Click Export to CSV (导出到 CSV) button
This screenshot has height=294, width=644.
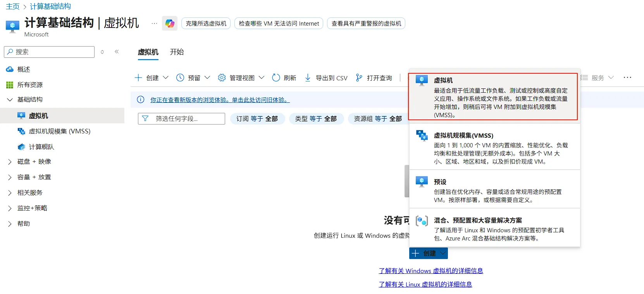pyautogui.click(x=326, y=78)
